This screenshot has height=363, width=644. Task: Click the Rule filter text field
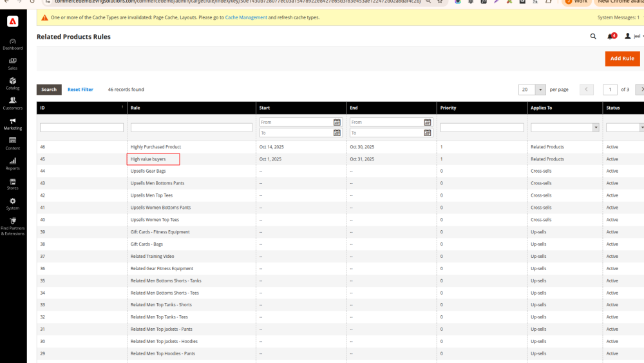click(191, 128)
